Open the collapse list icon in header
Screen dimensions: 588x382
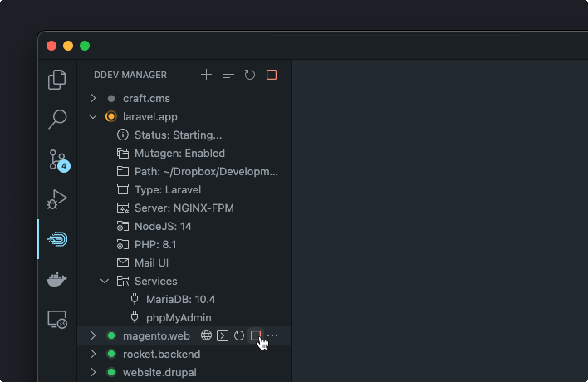228,75
